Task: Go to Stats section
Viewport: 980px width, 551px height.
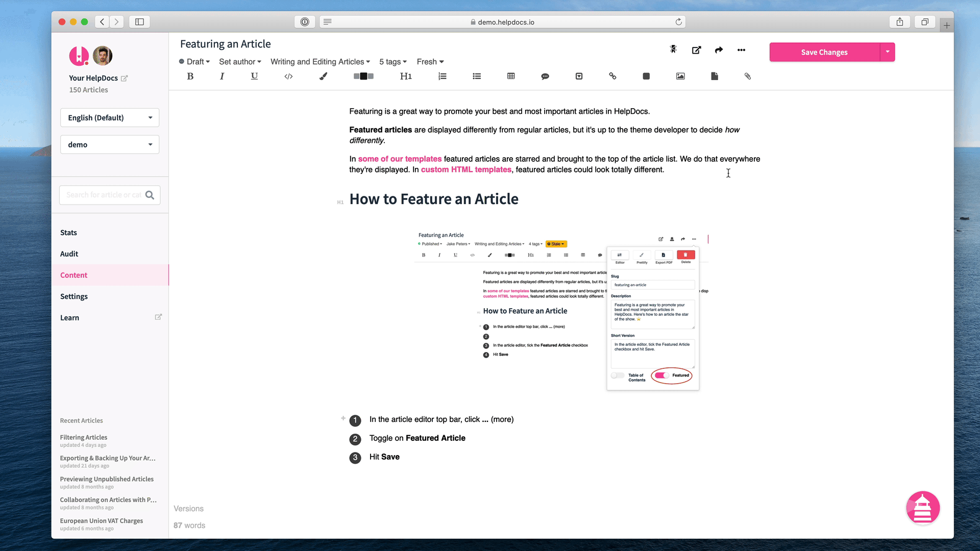Action: pyautogui.click(x=68, y=233)
